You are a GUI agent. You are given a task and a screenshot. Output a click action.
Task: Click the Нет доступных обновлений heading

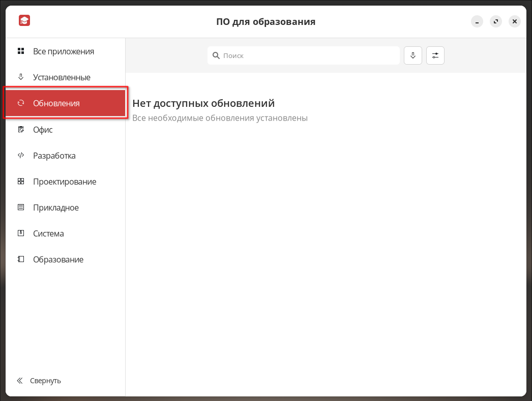point(203,103)
